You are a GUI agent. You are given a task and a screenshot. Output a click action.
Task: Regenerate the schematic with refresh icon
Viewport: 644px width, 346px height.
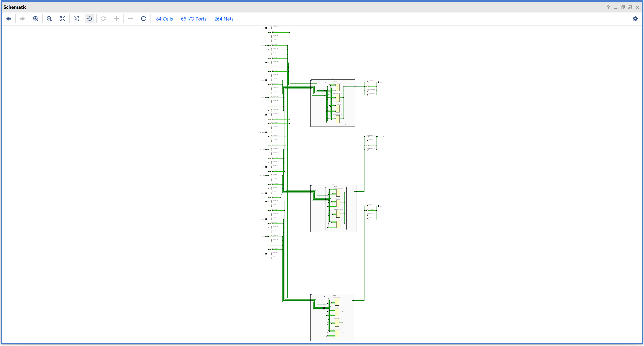[143, 19]
